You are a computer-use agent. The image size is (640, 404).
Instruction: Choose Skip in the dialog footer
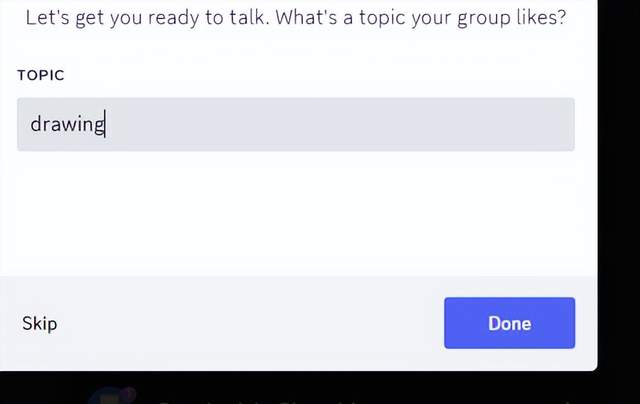[39, 323]
